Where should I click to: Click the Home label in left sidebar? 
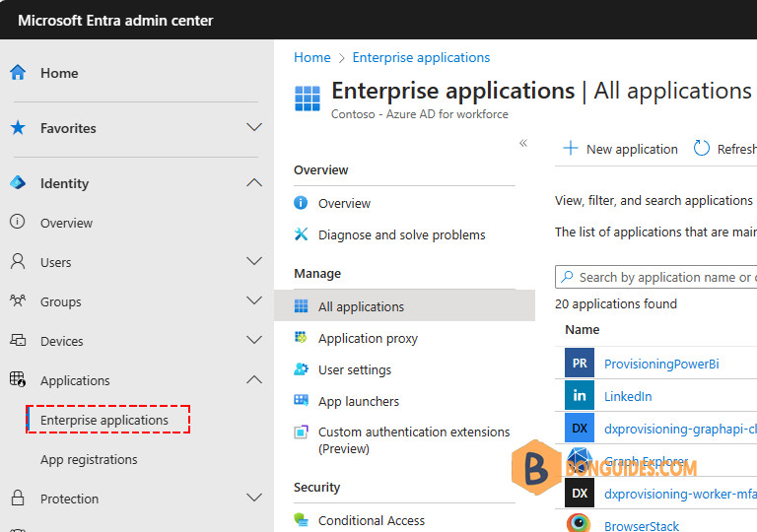point(59,73)
